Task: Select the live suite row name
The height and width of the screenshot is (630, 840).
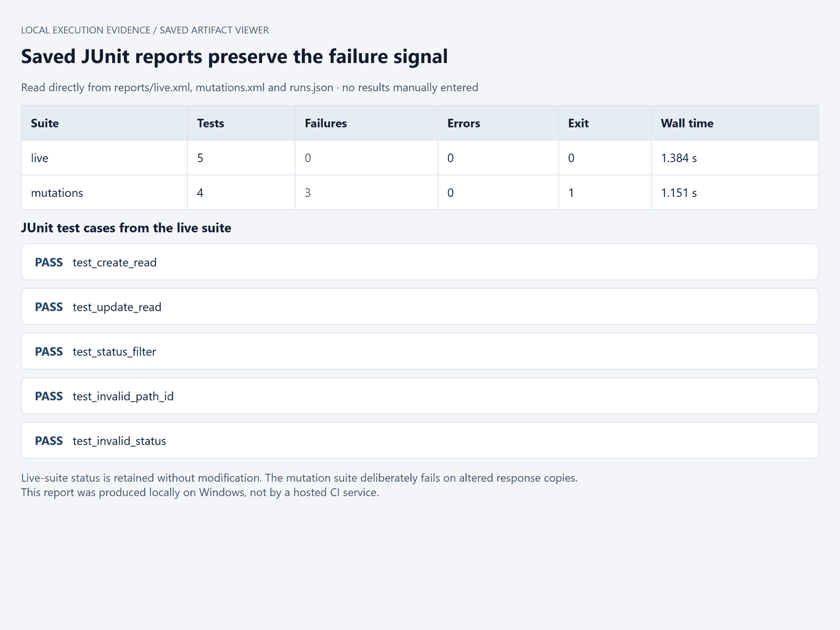Action: pos(40,158)
